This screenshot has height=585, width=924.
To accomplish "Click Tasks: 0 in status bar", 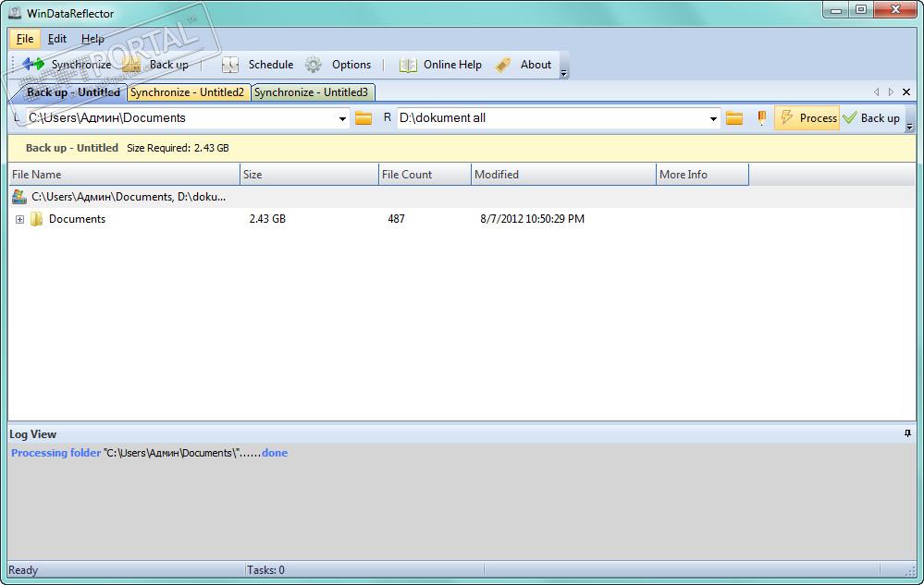I will [x=265, y=570].
